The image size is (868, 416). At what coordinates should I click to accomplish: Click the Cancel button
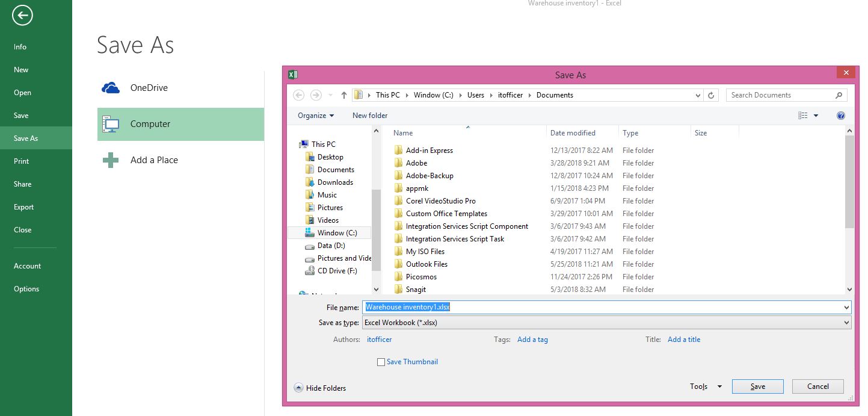point(818,387)
